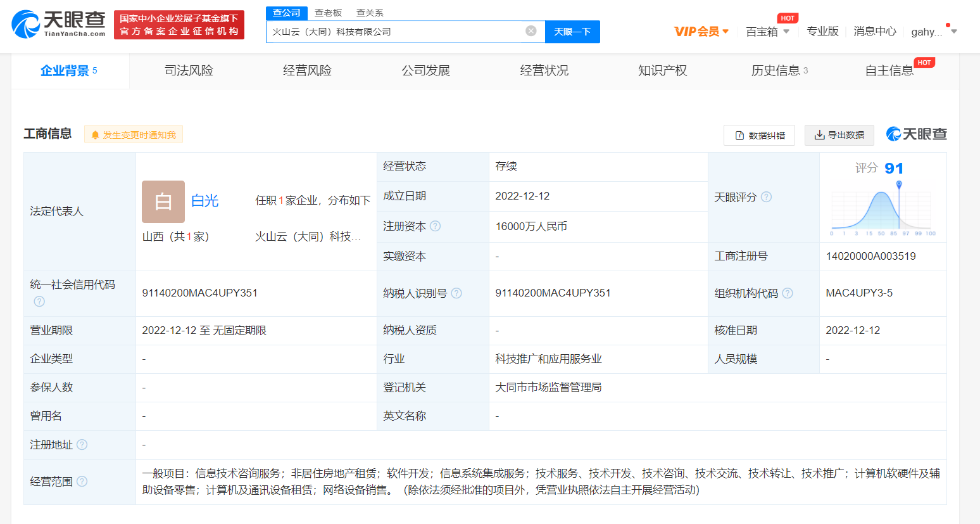This screenshot has height=524, width=980.
Task: Click the 导出数据 button
Action: click(839, 135)
